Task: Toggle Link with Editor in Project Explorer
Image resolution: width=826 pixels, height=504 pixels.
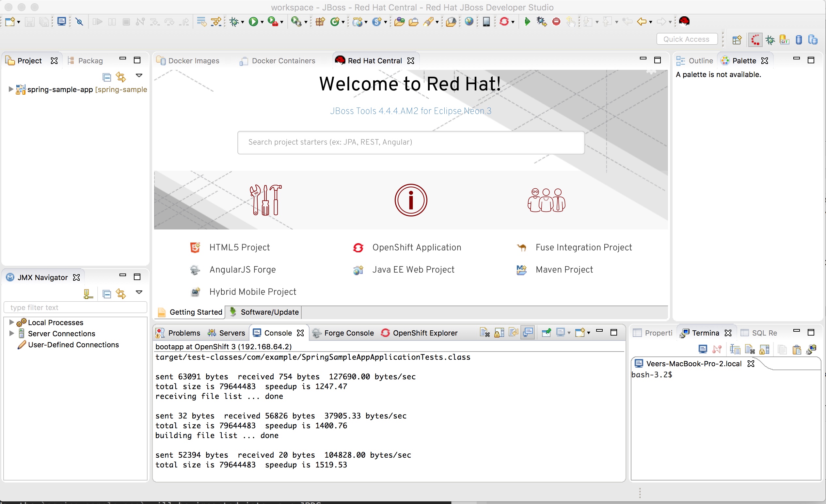Action: click(121, 77)
